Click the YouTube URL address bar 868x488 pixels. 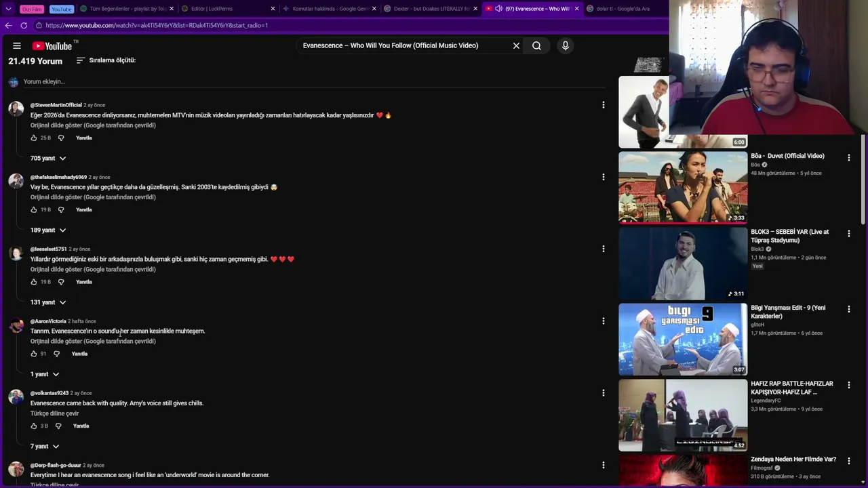tap(349, 25)
